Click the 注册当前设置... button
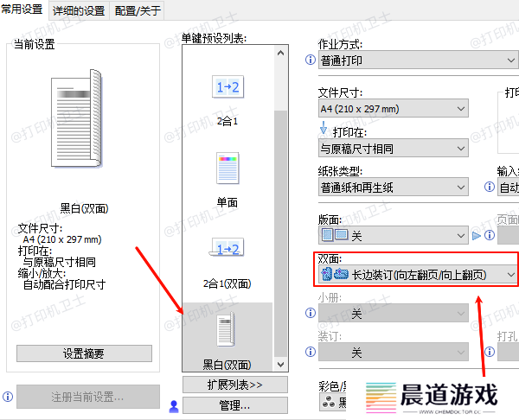This screenshot has height=420, width=519. click(x=87, y=397)
